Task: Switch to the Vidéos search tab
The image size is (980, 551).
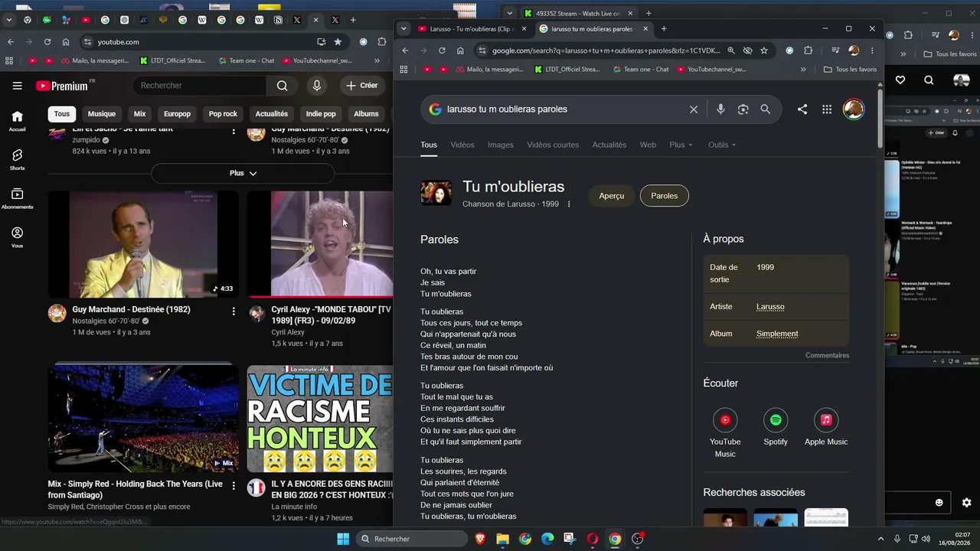Action: [x=462, y=145]
